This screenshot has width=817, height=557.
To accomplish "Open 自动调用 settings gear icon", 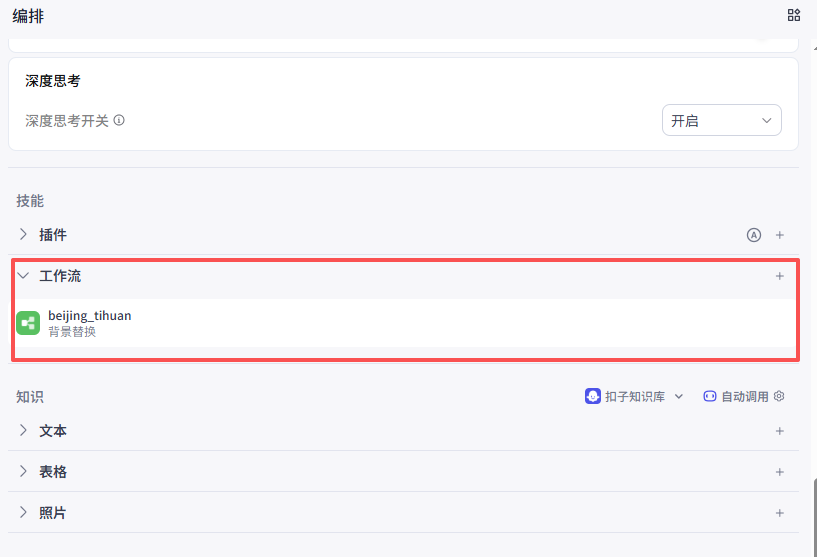I will point(780,396).
